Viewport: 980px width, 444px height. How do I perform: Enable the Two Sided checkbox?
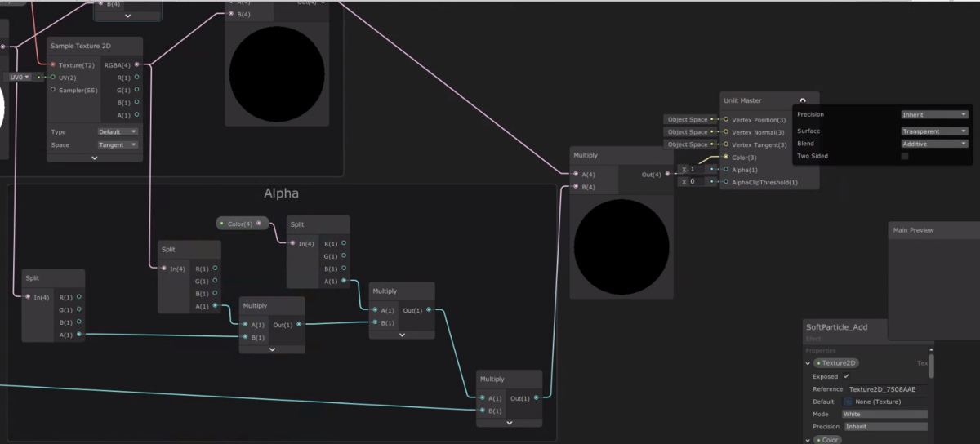tap(905, 156)
